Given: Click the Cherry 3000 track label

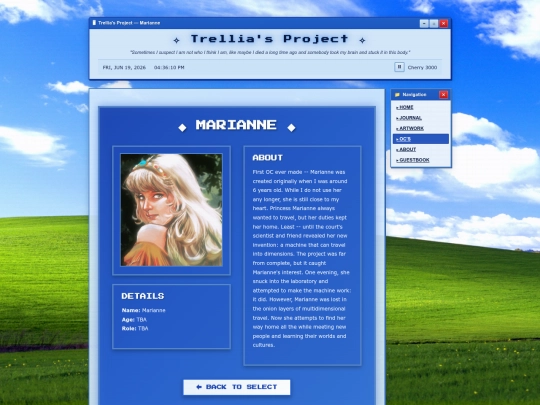Looking at the screenshot, I should pos(422,68).
